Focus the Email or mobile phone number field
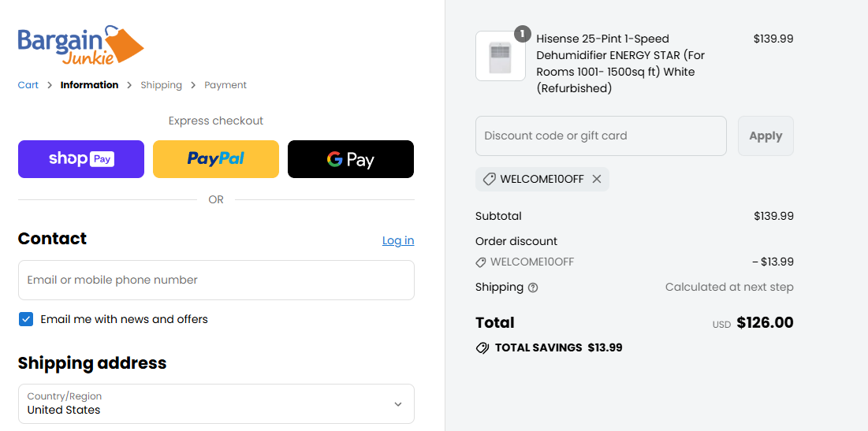Screen dimensions: 868x431 pyautogui.click(x=216, y=280)
